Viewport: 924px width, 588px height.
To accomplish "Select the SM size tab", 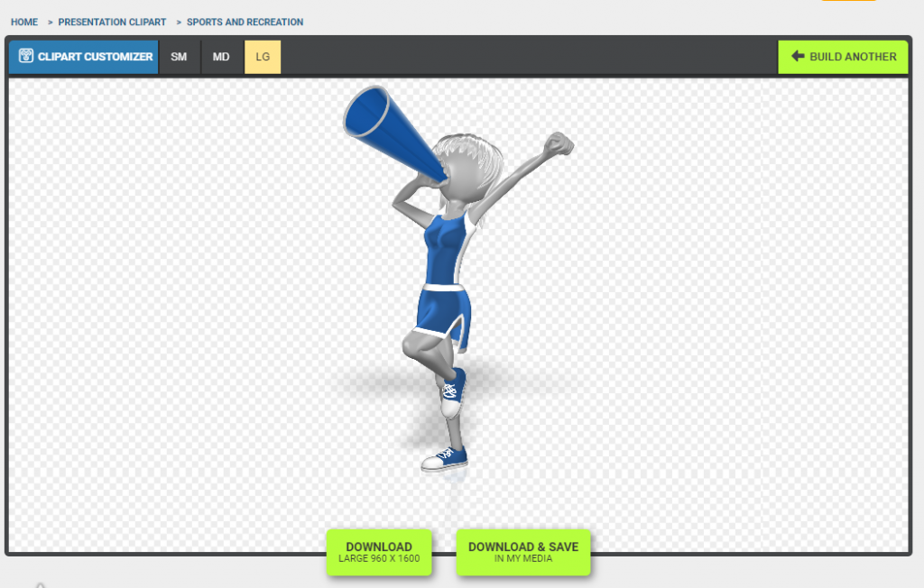I will point(179,57).
